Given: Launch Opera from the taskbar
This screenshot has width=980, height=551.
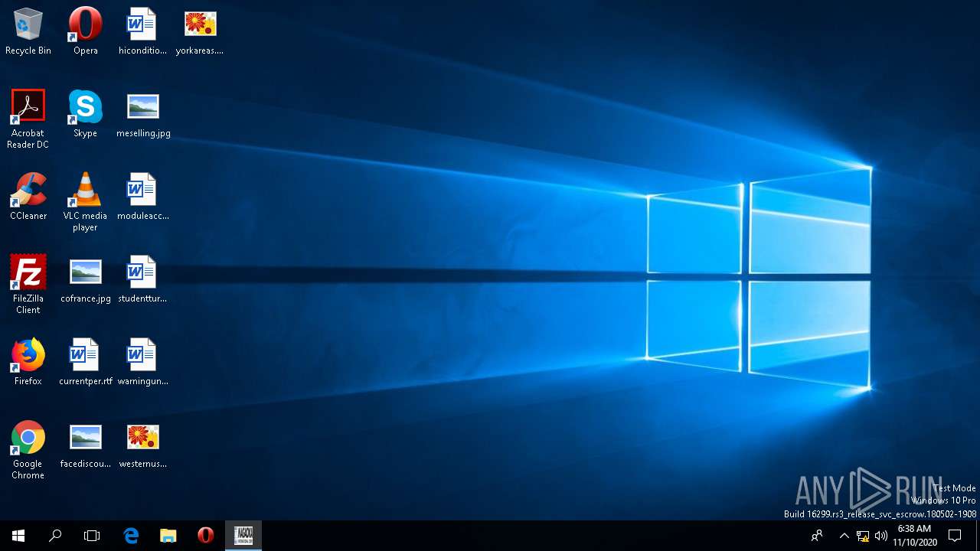Looking at the screenshot, I should (x=205, y=536).
